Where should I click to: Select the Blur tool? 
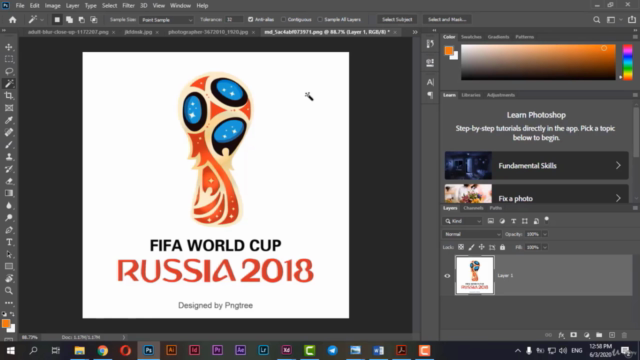coord(9,206)
